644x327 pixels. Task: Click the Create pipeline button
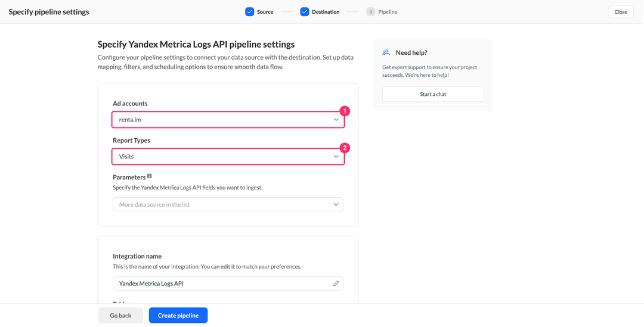tap(178, 316)
